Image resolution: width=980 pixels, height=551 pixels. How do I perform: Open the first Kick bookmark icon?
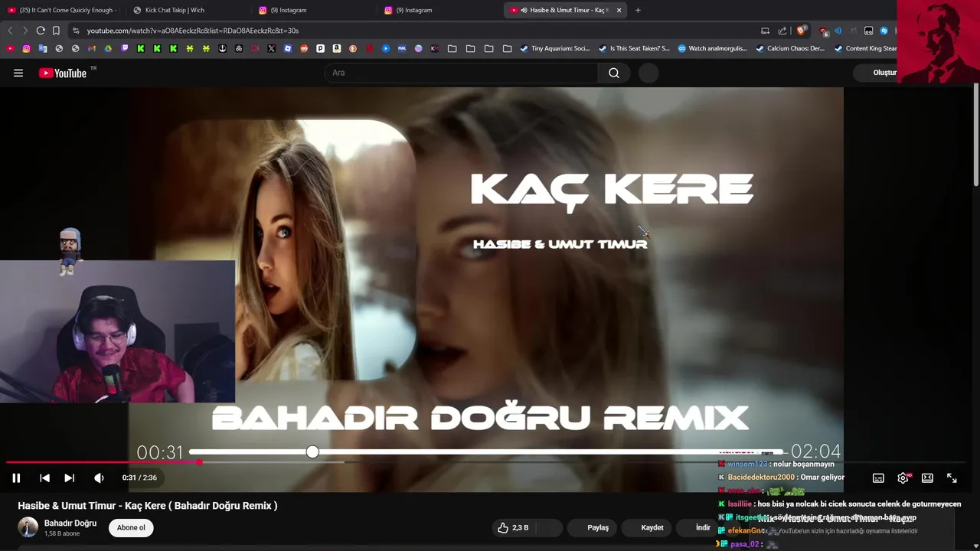pos(141,48)
